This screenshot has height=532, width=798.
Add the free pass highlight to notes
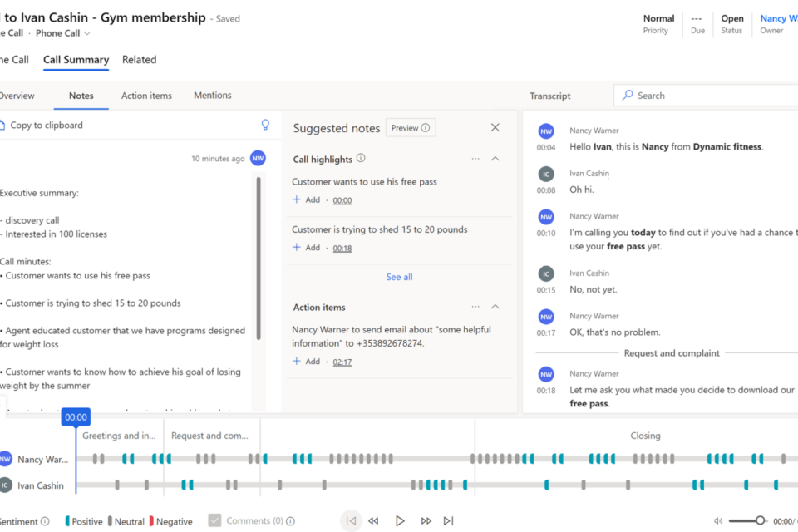306,200
